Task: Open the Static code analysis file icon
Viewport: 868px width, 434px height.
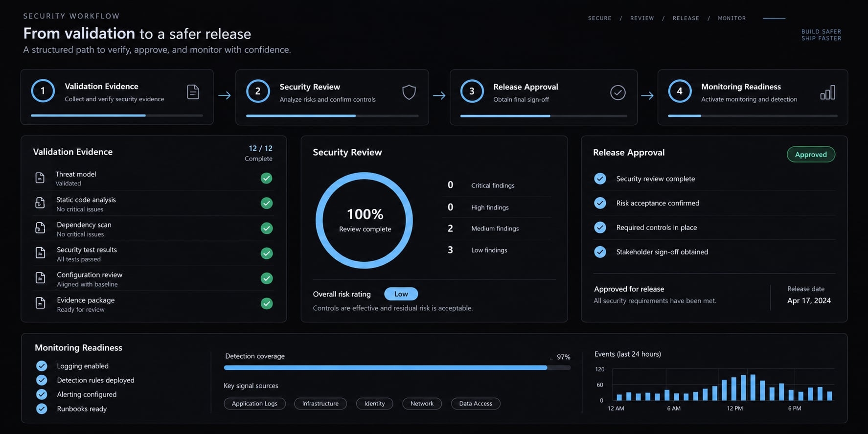Action: point(40,203)
